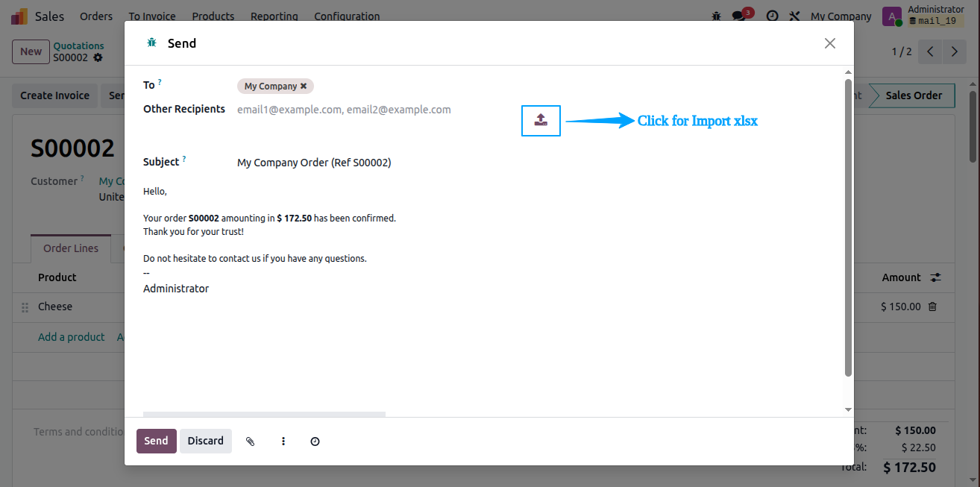Open the order line column options toggle icon
The image size is (980, 487).
coord(935,277)
